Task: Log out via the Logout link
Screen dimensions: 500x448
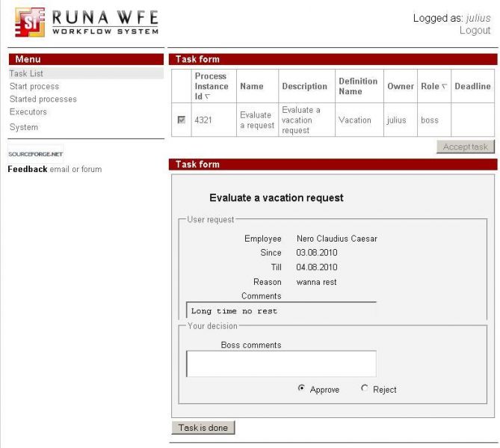Action: pyautogui.click(x=475, y=31)
